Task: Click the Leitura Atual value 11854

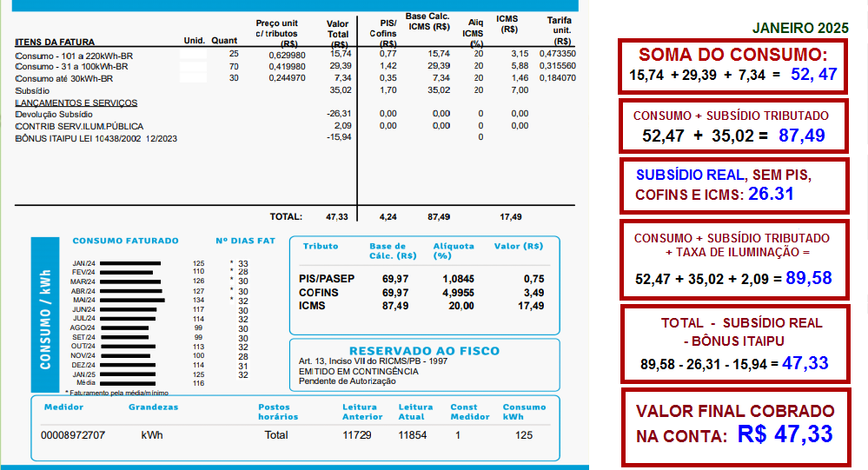Action: point(413,435)
